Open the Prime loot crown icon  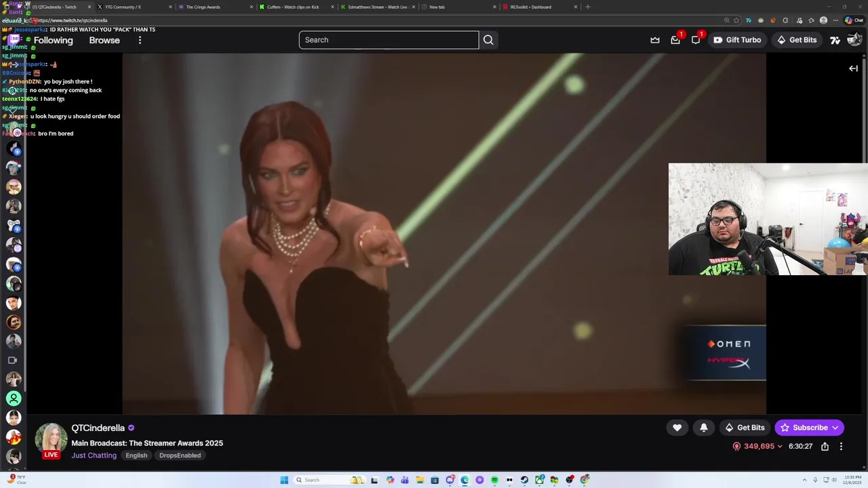[655, 40]
